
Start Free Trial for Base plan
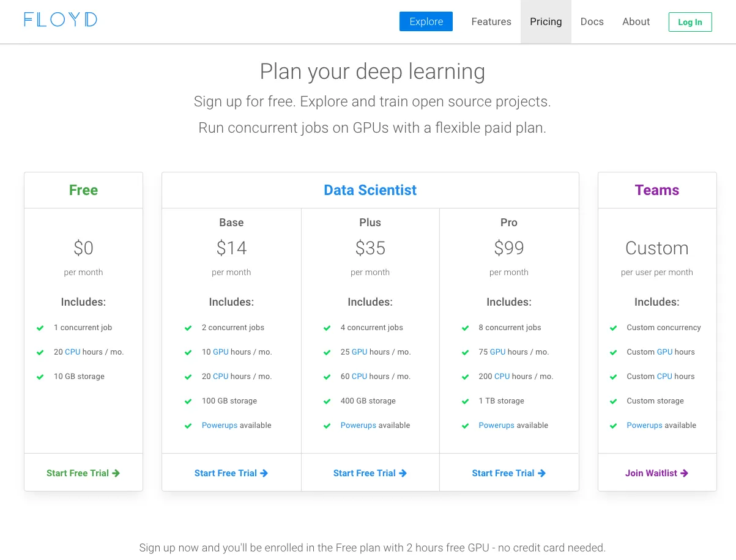click(x=231, y=473)
